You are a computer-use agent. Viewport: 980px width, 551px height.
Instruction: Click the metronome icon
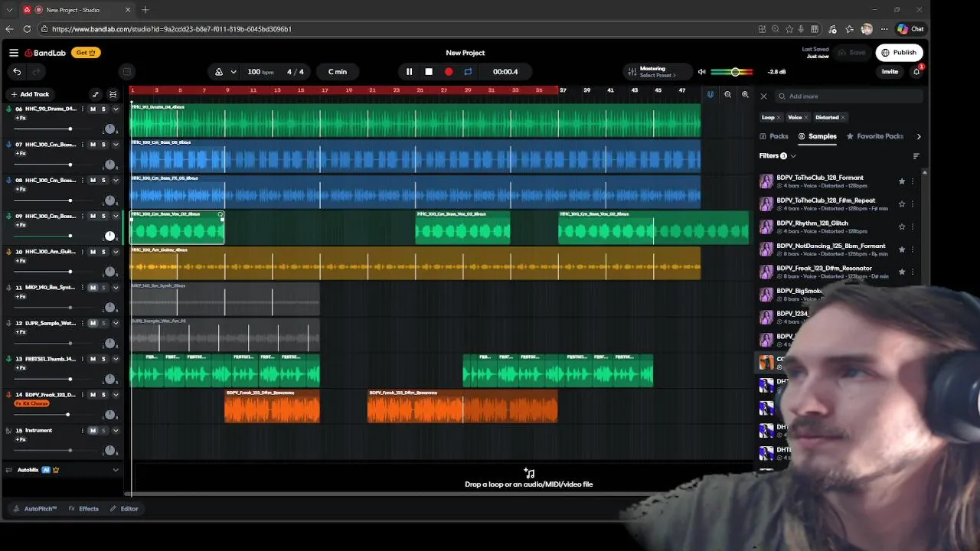[219, 72]
